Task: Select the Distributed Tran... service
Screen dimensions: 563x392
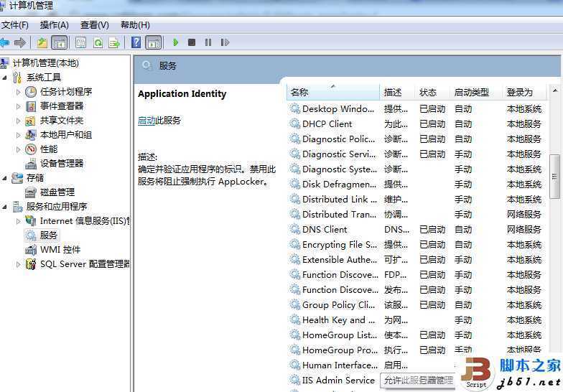Action: [416, 214]
